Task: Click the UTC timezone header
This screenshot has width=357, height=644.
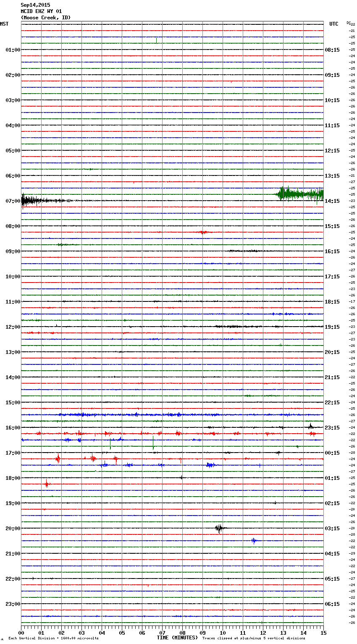Action: click(333, 24)
